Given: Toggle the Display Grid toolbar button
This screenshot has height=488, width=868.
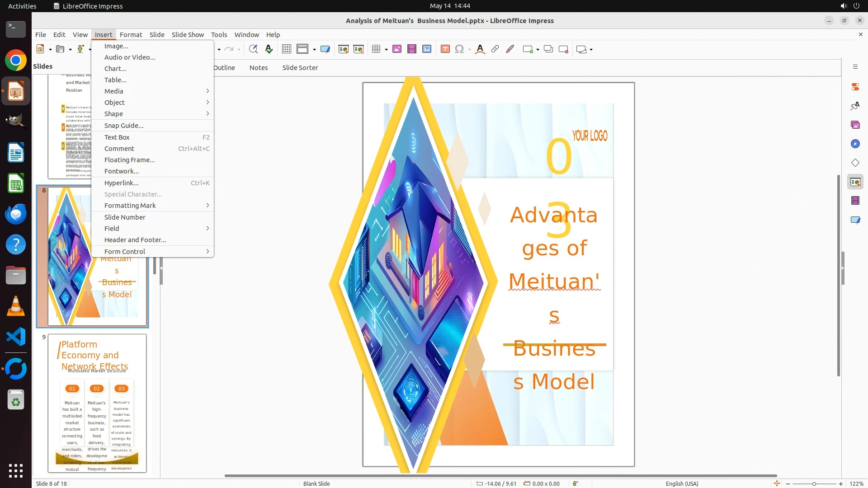Looking at the screenshot, I should (286, 49).
